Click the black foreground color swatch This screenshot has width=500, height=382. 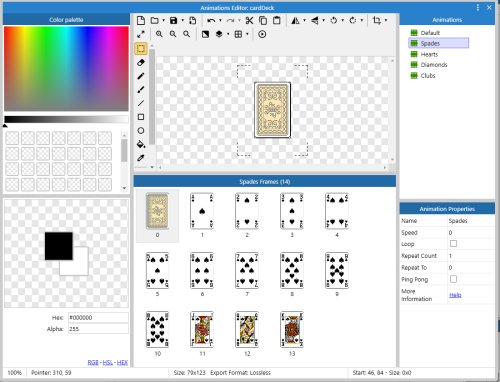59,246
